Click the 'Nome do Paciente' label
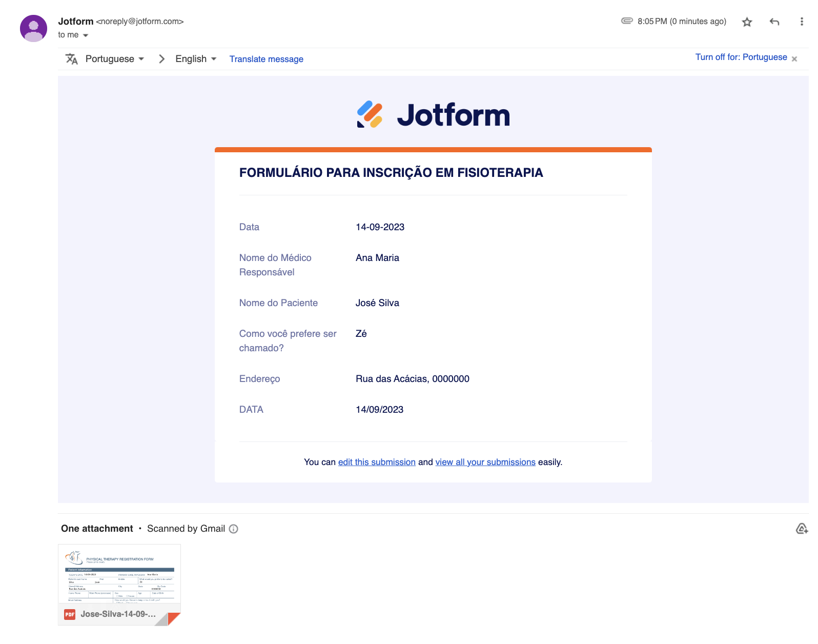 click(x=278, y=303)
